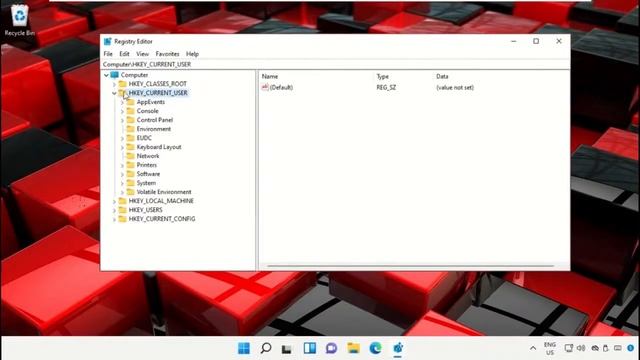The height and width of the screenshot is (360, 640).
Task: Open the Edit menu
Action: coord(124,54)
